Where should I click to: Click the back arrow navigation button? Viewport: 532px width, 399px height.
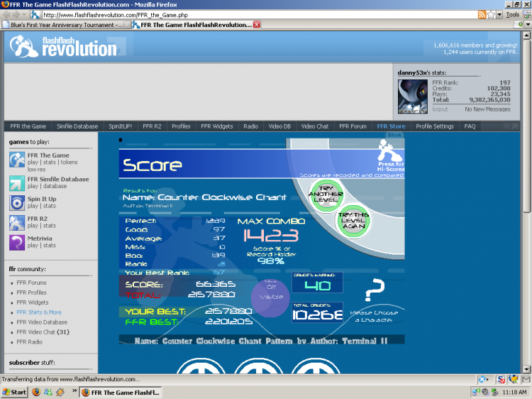pos(6,15)
